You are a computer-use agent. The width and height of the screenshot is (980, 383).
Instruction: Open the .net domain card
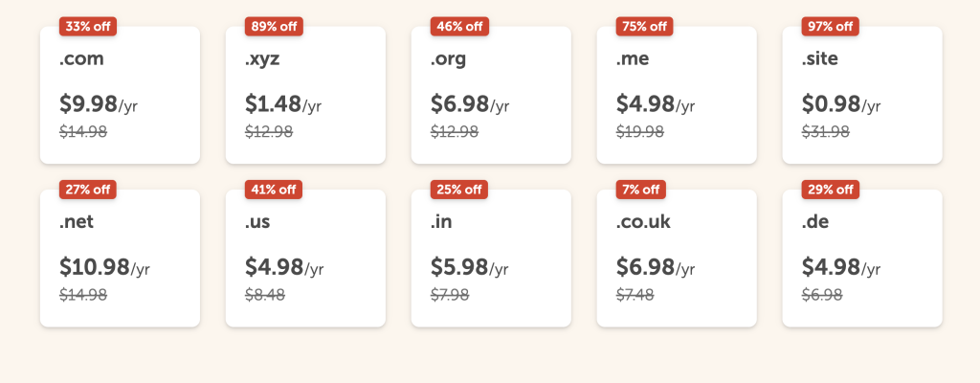tap(120, 258)
